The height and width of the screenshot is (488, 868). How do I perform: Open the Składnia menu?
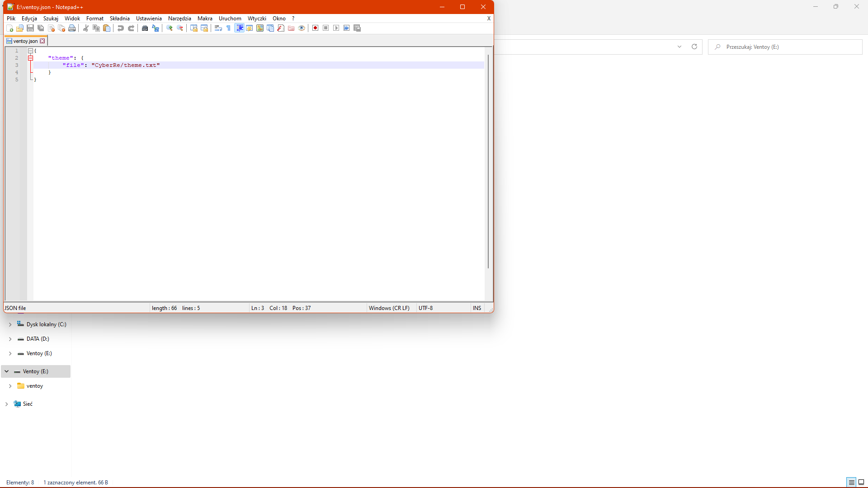119,19
